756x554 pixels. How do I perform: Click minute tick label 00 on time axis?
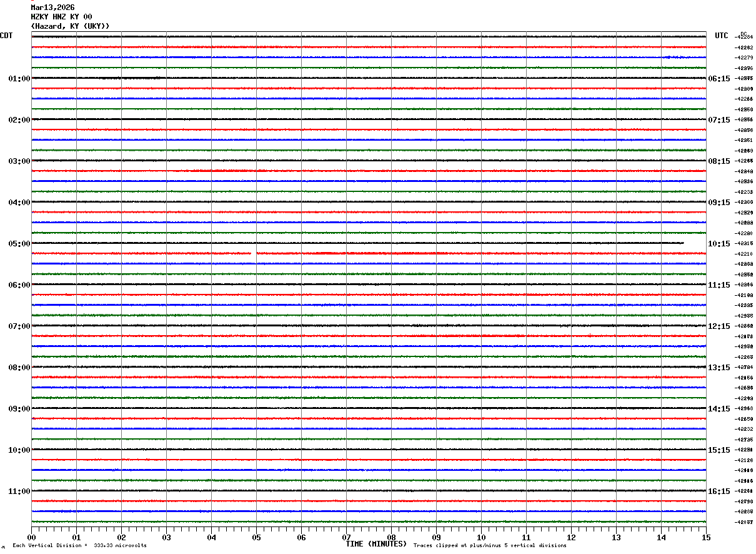pyautogui.click(x=31, y=538)
